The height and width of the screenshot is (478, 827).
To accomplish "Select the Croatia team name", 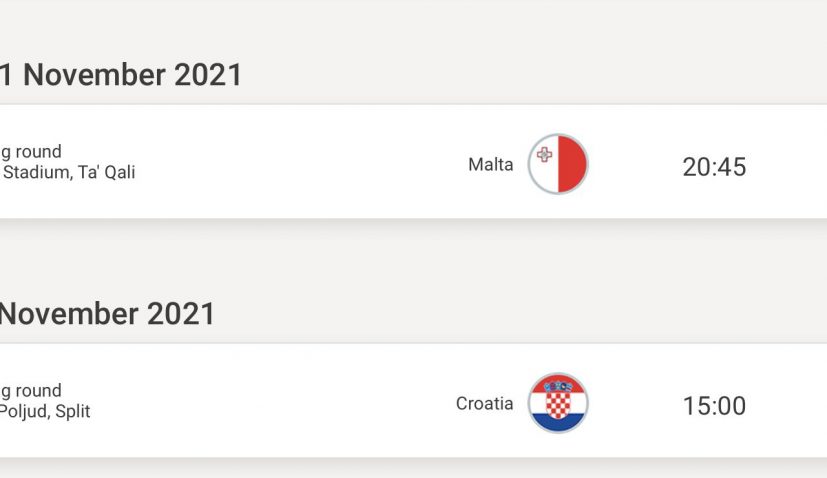I will (484, 404).
